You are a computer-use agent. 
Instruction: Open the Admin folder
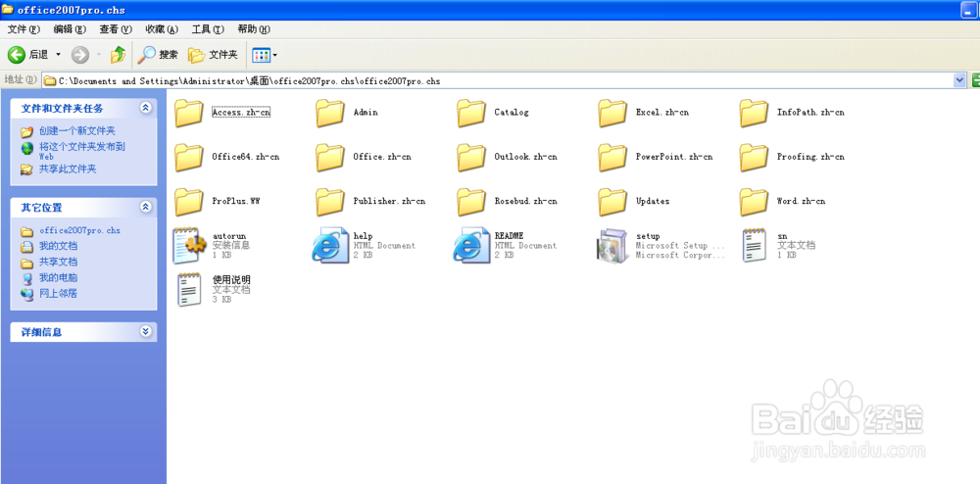pos(347,113)
